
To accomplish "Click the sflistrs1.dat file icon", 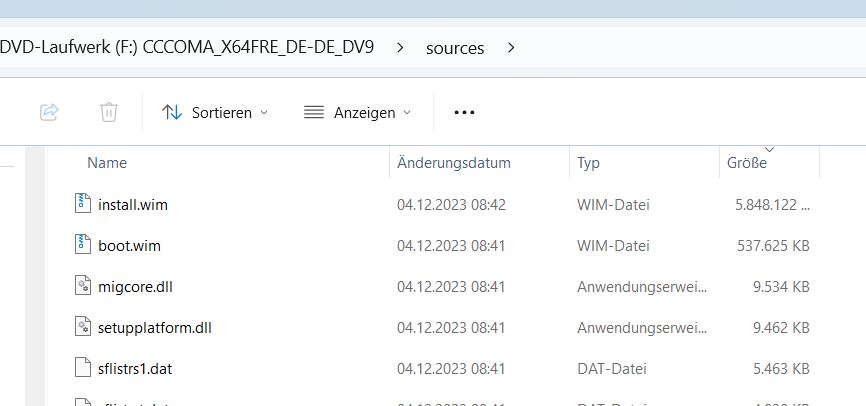I will pyautogui.click(x=82, y=368).
